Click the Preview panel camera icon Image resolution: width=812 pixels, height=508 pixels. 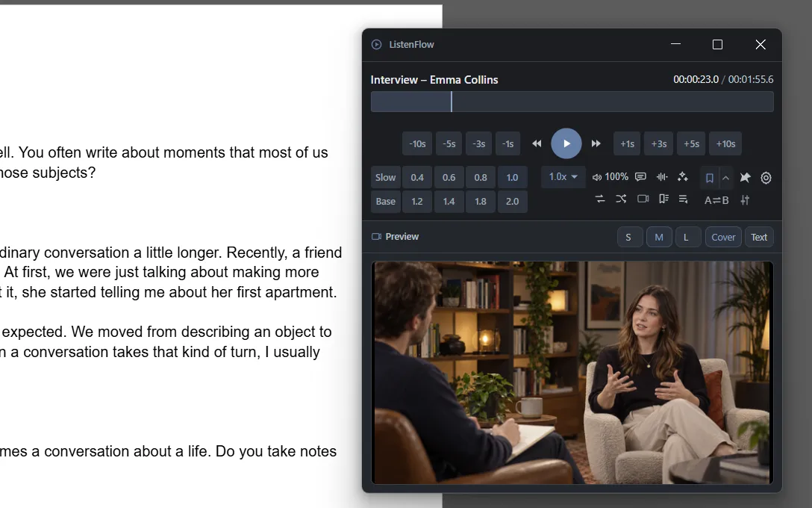[x=376, y=236]
